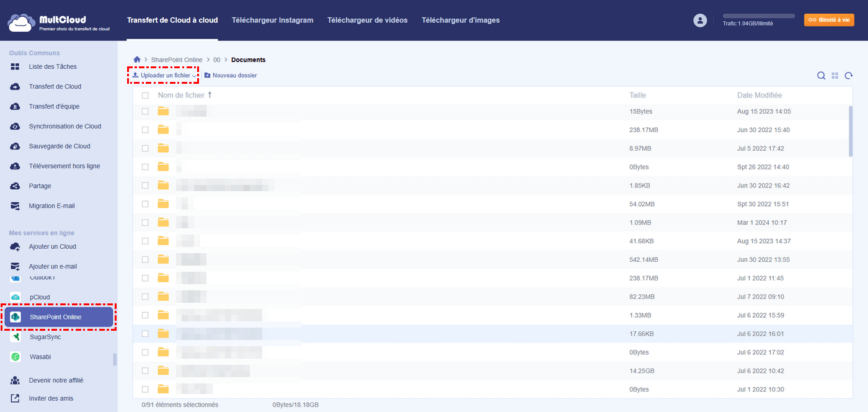Check the row dated Aug 15 2023 14:05
The image size is (868, 412).
[145, 111]
